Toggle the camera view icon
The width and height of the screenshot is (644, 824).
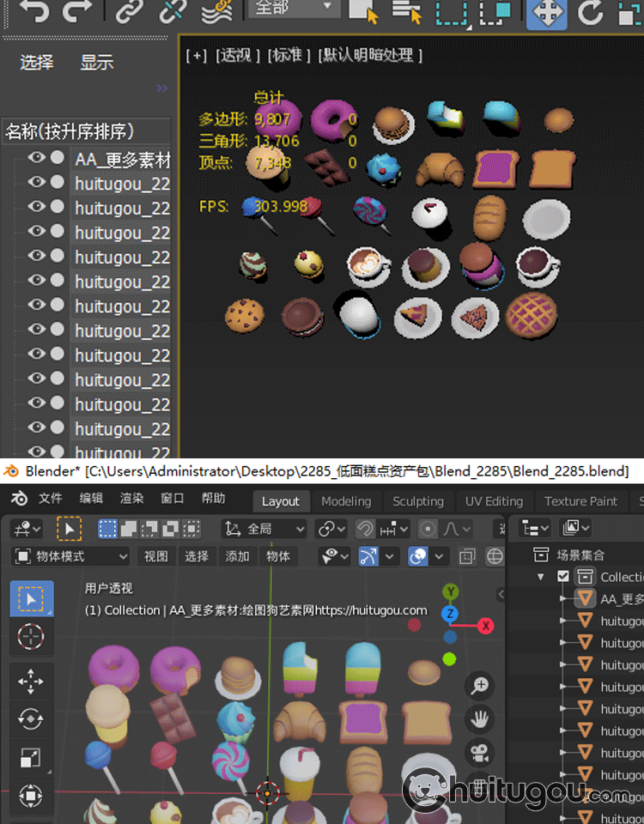(480, 753)
